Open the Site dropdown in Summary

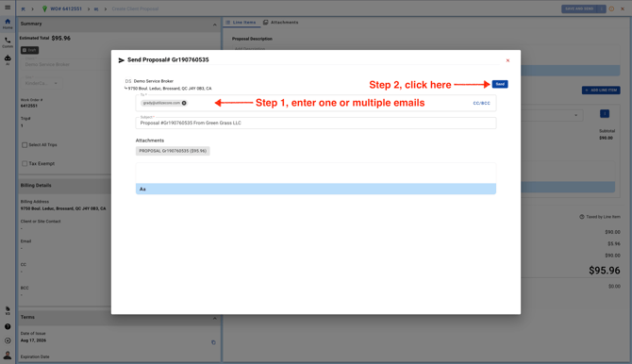(x=42, y=83)
